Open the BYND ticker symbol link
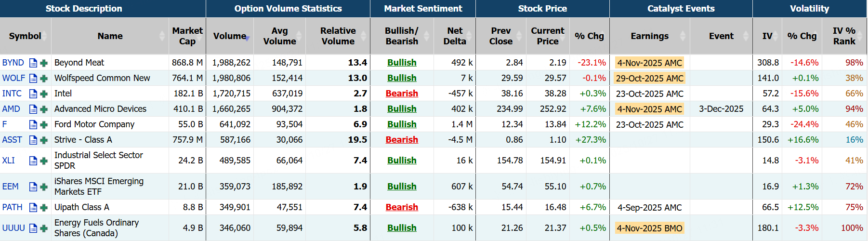 pyautogui.click(x=13, y=63)
